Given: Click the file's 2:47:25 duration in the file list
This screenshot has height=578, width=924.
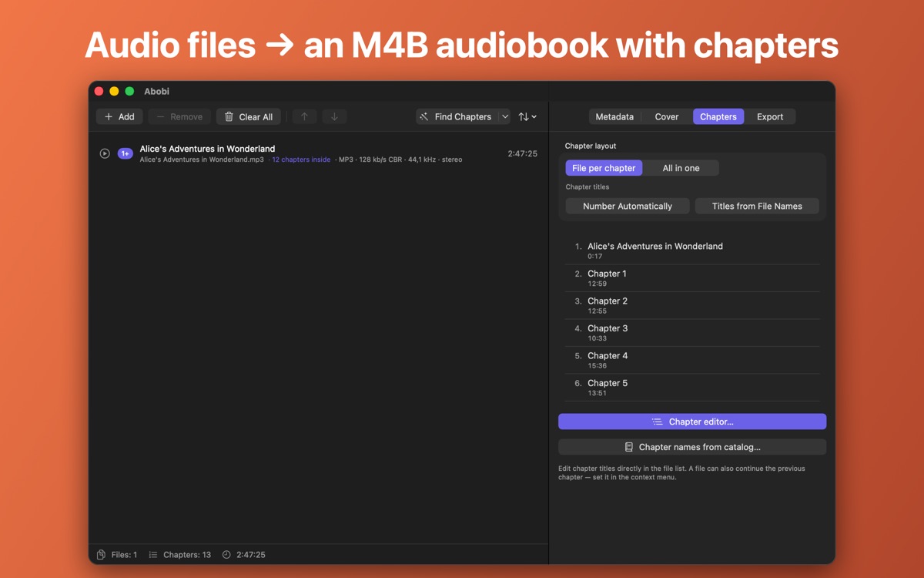Looking at the screenshot, I should click(522, 153).
